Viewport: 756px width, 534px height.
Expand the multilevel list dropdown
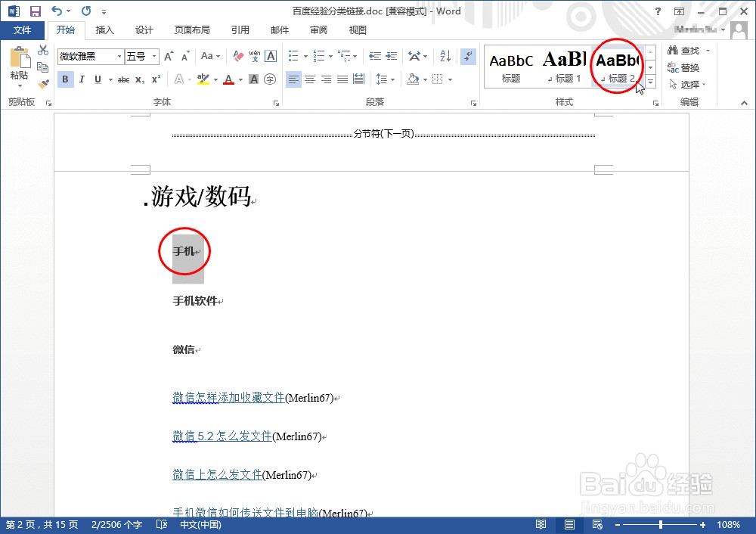tap(355, 57)
